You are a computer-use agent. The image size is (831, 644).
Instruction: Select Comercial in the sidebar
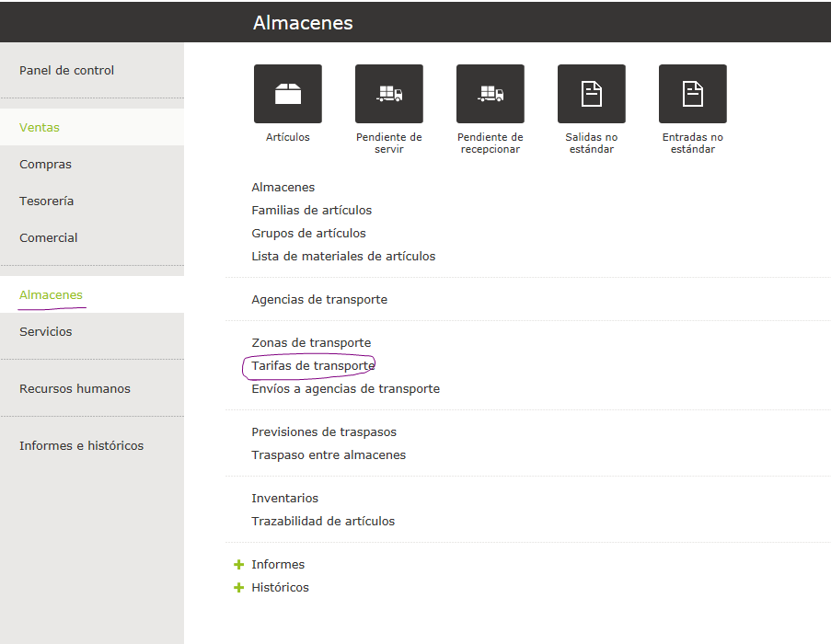[48, 237]
